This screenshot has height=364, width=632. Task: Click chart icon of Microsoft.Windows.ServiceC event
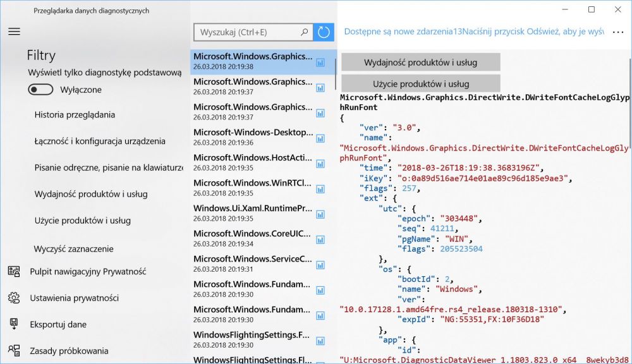coord(320,265)
